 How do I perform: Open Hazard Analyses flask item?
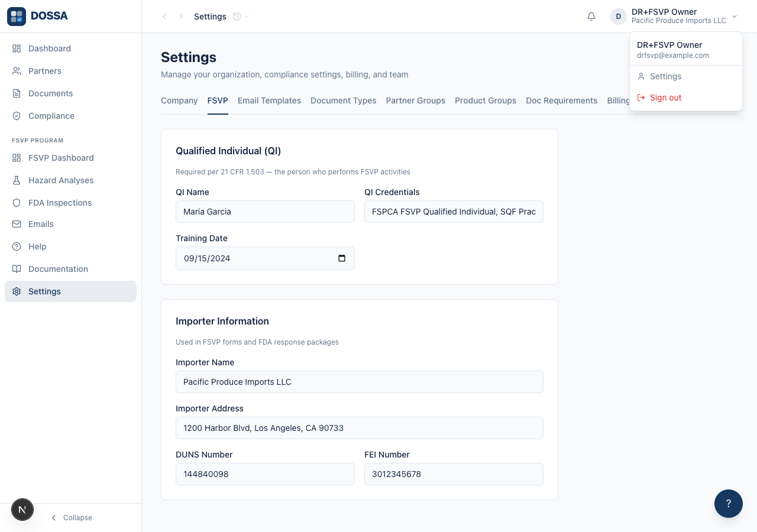point(70,180)
